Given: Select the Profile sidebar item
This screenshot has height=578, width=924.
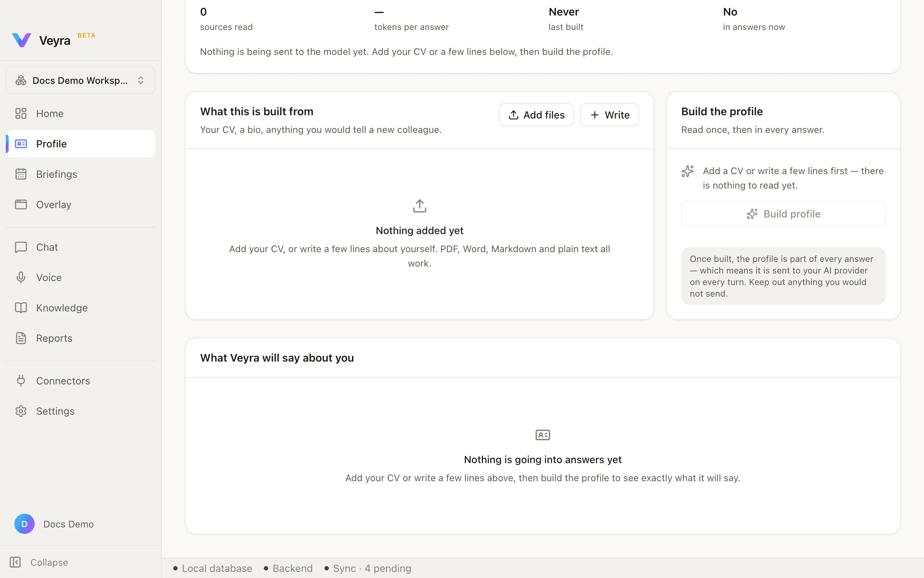Looking at the screenshot, I should point(80,144).
